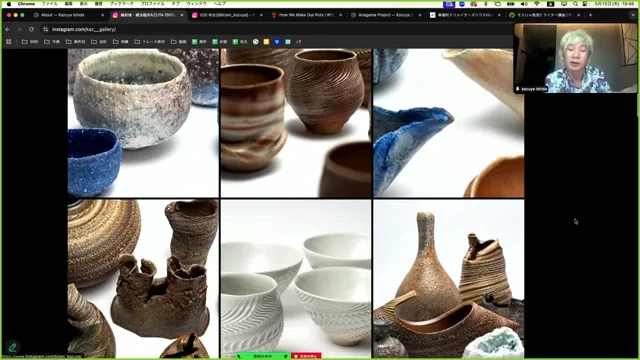Close the About — Kazuya Ishida tab
Viewport: 640px width, 360px height.
(102, 15)
